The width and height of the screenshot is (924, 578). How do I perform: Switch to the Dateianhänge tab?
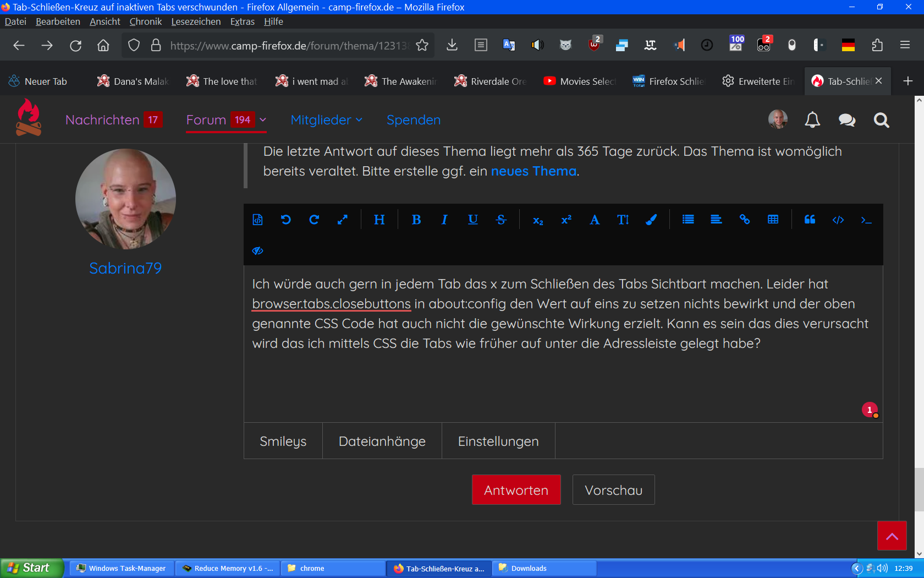pos(382,441)
